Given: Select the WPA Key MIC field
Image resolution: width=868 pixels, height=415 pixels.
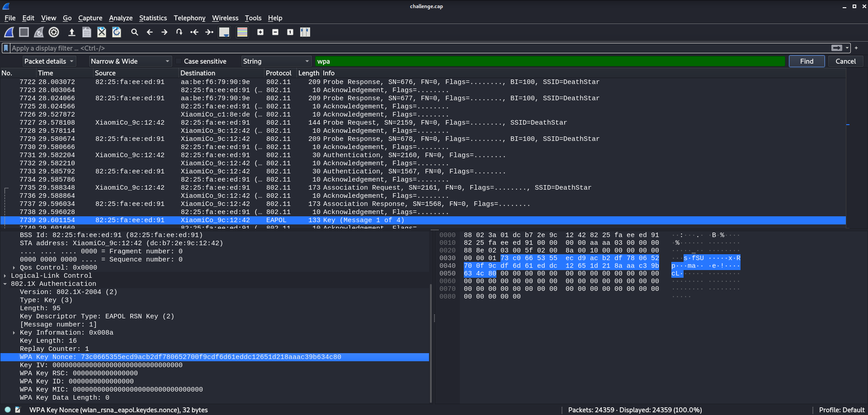Looking at the screenshot, I should [x=215, y=389].
